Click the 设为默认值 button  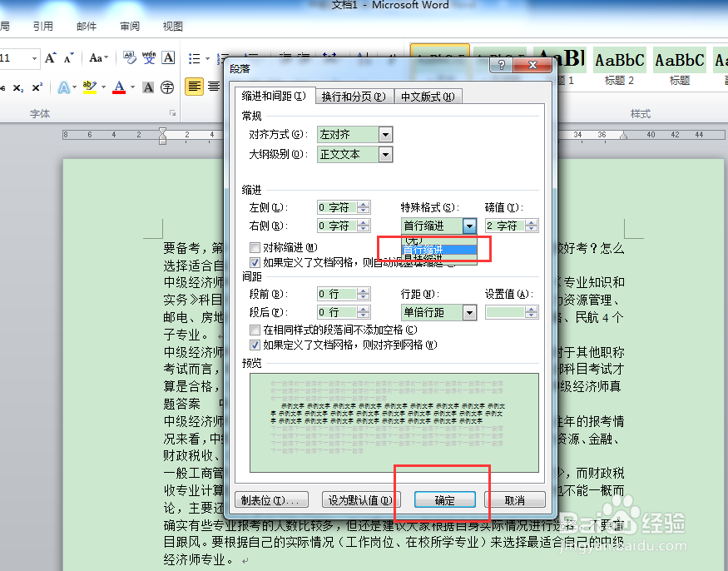[359, 500]
